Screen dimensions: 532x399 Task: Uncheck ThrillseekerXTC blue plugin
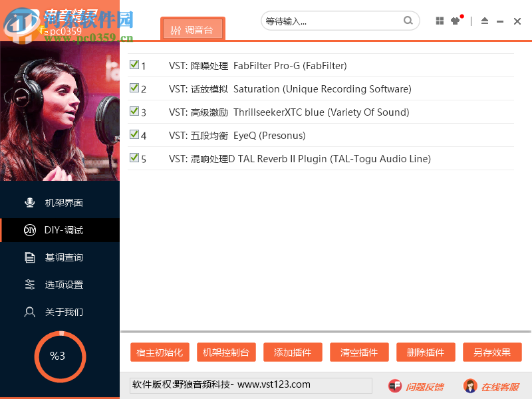click(x=134, y=110)
